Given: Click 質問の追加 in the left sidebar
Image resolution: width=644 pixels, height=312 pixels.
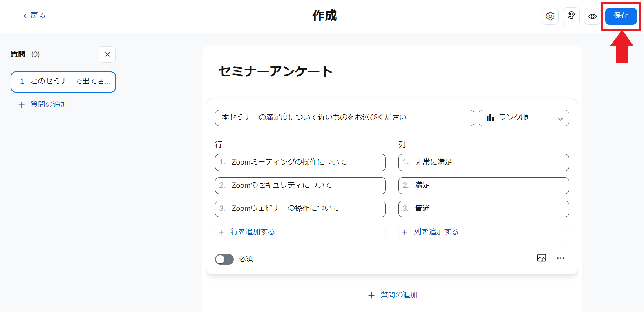Looking at the screenshot, I should click(x=49, y=104).
